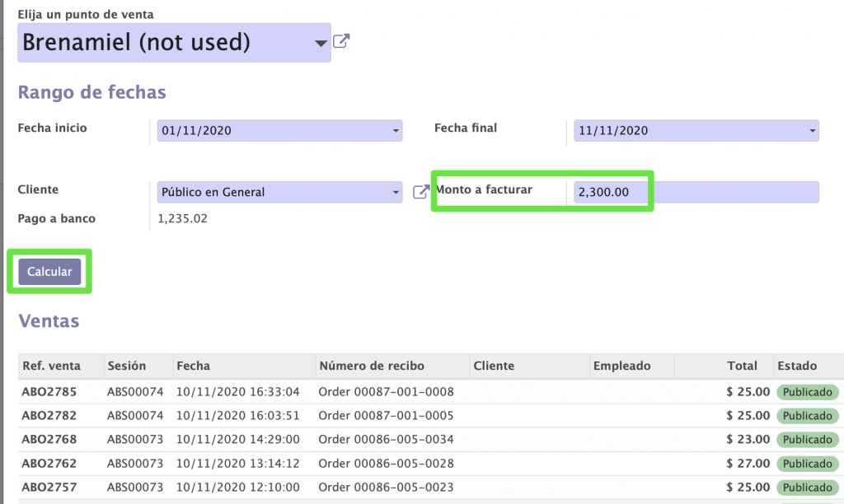The image size is (844, 504).
Task: Open the Fecha inicio date picker
Action: tap(279, 131)
